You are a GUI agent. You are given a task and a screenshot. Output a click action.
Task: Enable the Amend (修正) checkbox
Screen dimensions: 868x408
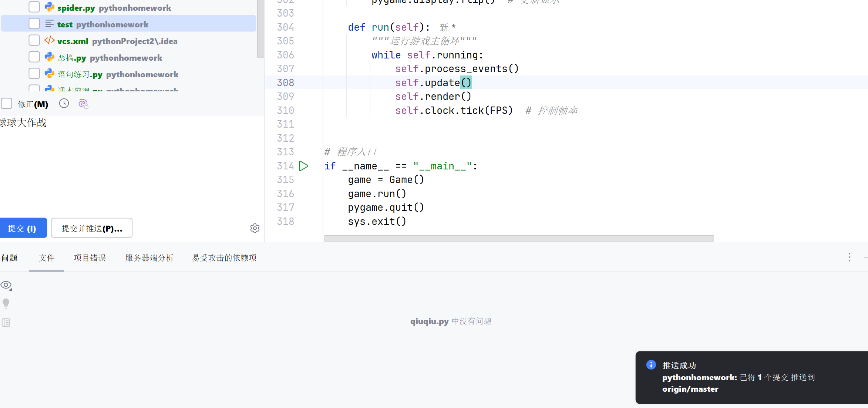7,104
